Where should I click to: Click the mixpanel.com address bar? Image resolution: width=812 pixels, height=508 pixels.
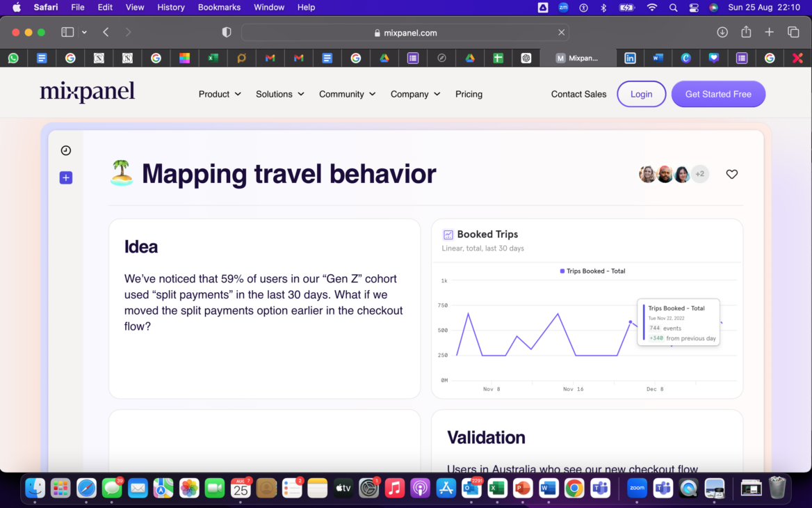tap(405, 33)
